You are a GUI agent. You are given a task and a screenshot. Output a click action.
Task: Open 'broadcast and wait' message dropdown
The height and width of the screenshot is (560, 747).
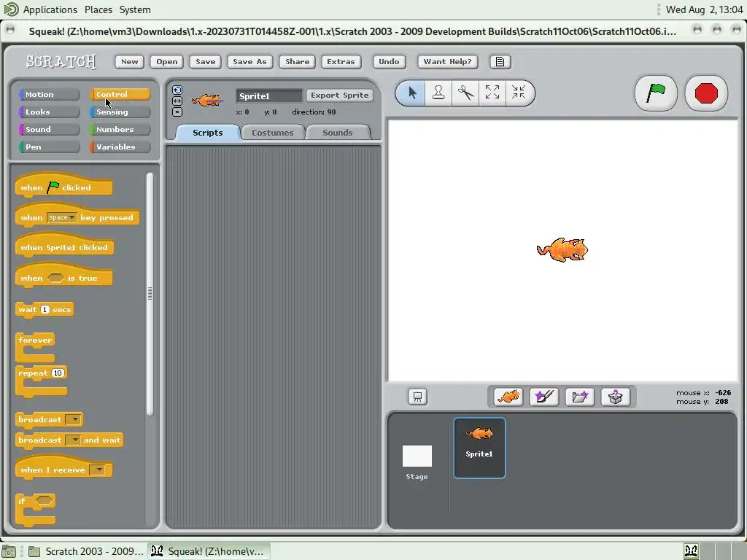[x=73, y=440]
